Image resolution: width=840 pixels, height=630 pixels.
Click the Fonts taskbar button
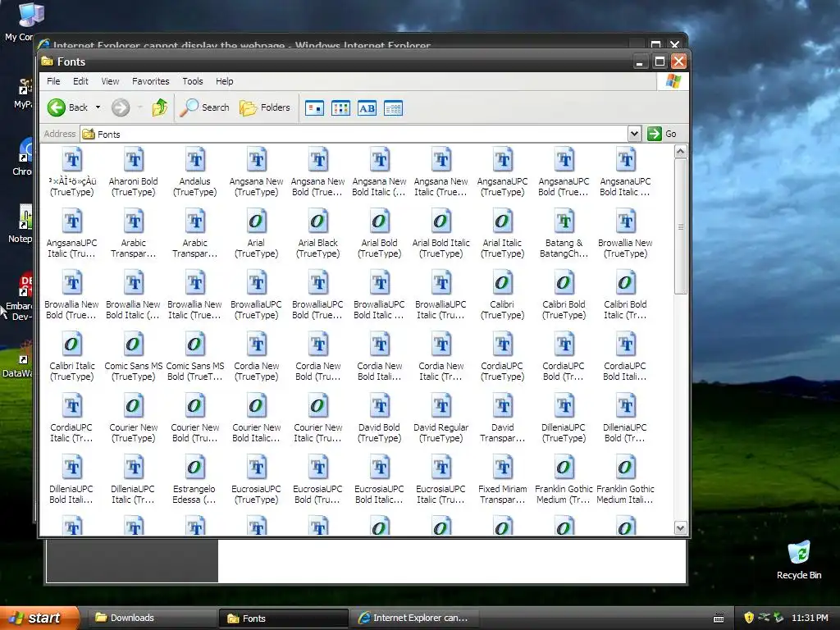[x=284, y=619]
